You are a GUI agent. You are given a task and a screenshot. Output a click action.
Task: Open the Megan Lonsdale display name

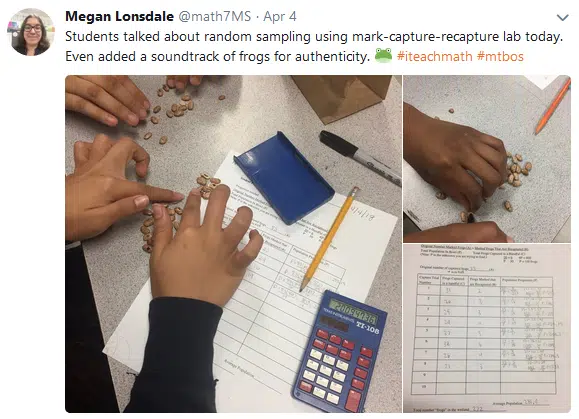tap(119, 17)
